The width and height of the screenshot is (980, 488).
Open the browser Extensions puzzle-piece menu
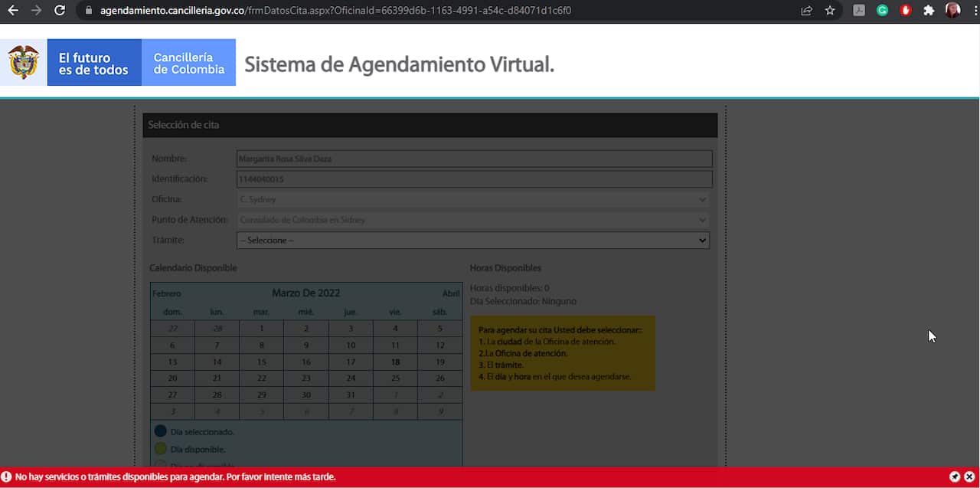(x=928, y=11)
